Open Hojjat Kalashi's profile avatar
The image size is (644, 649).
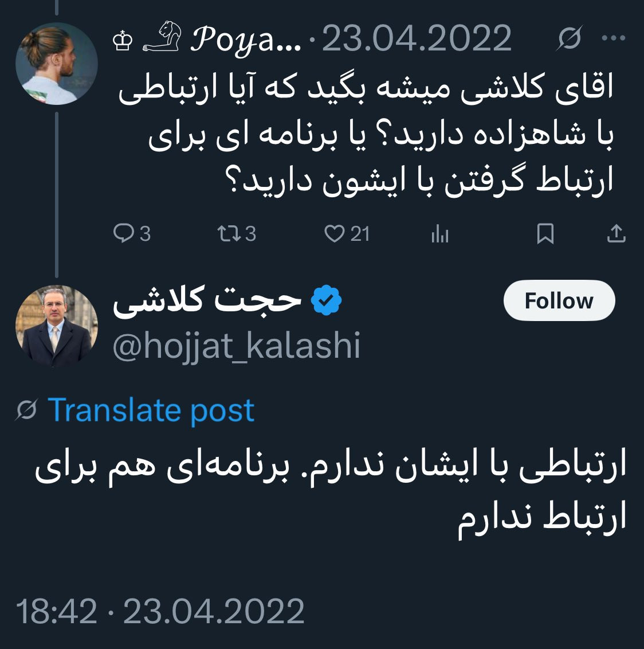point(57,326)
